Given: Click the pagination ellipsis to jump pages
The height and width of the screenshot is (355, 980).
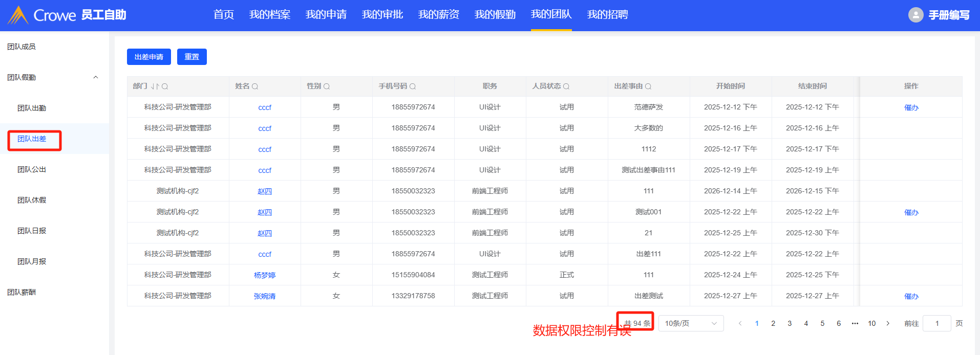Looking at the screenshot, I should click(x=855, y=323).
